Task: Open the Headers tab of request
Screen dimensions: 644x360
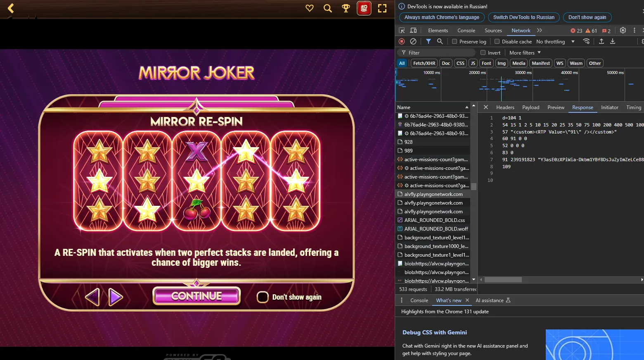Action: [x=505, y=107]
